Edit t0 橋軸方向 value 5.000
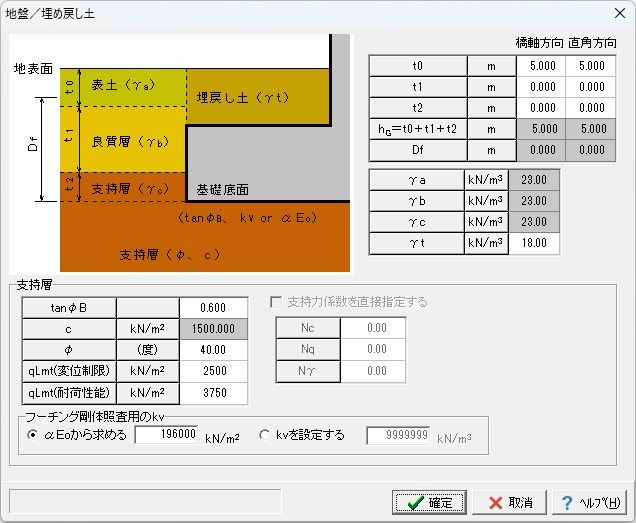Viewport: 636px width, 523px height. [541, 66]
